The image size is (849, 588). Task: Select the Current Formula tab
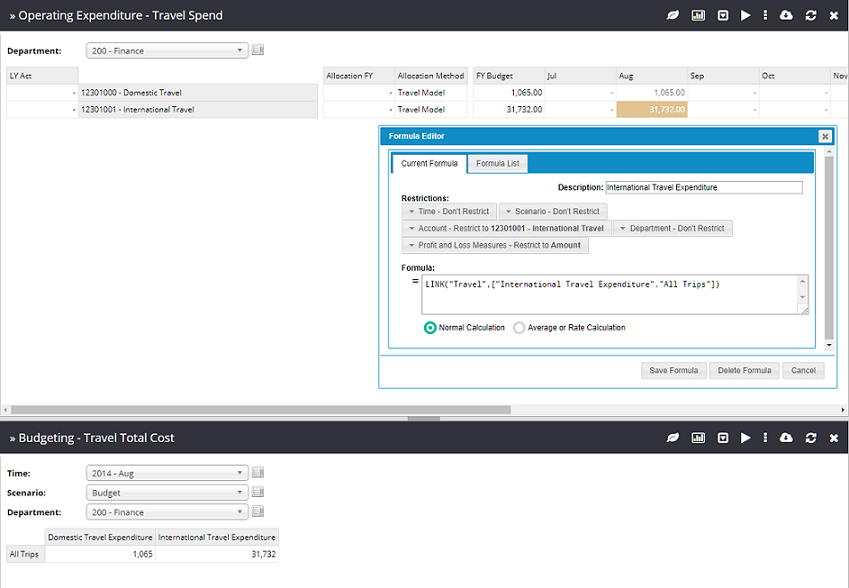429,164
